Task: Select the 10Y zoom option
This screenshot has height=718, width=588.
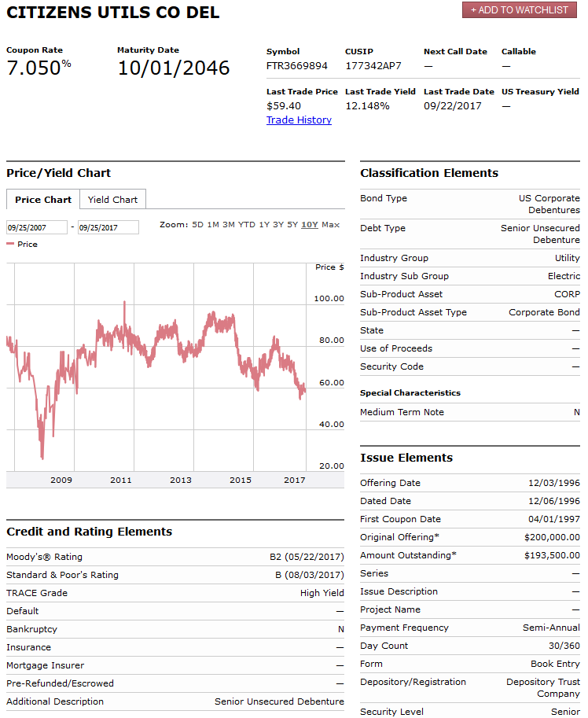Action: click(310, 225)
